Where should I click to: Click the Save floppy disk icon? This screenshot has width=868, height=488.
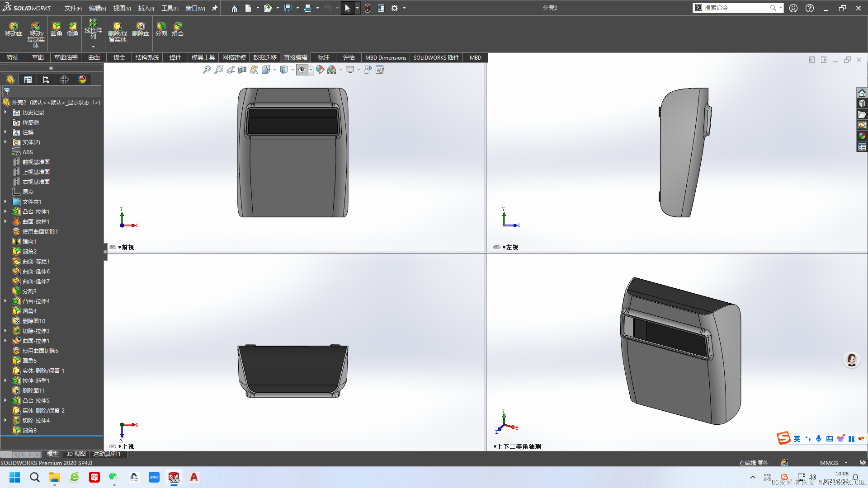click(x=288, y=8)
